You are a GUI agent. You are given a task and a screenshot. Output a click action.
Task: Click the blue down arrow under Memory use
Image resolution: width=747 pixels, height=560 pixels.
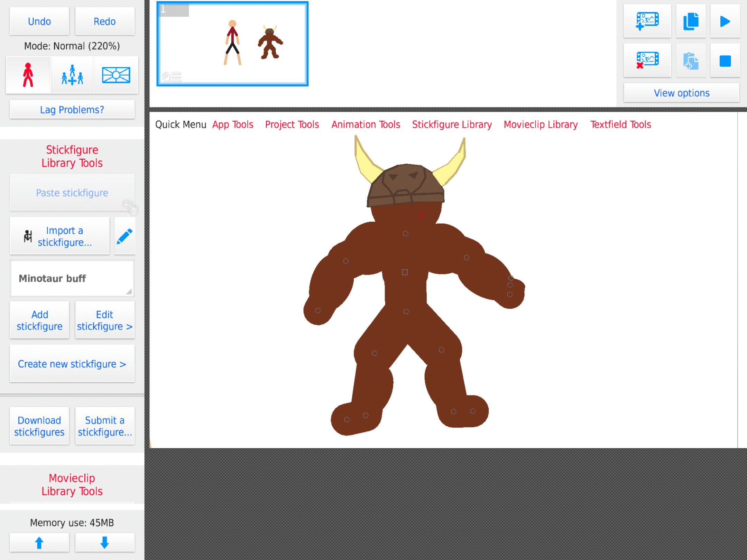[104, 542]
